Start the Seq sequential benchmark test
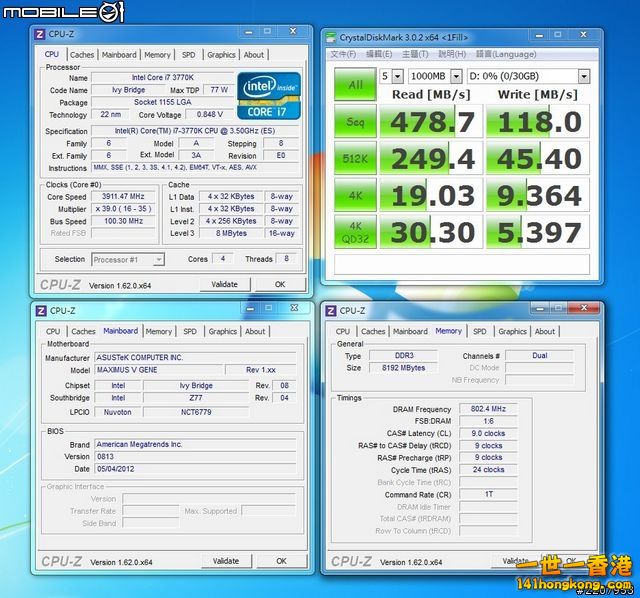The height and width of the screenshot is (598, 640). coord(355,122)
